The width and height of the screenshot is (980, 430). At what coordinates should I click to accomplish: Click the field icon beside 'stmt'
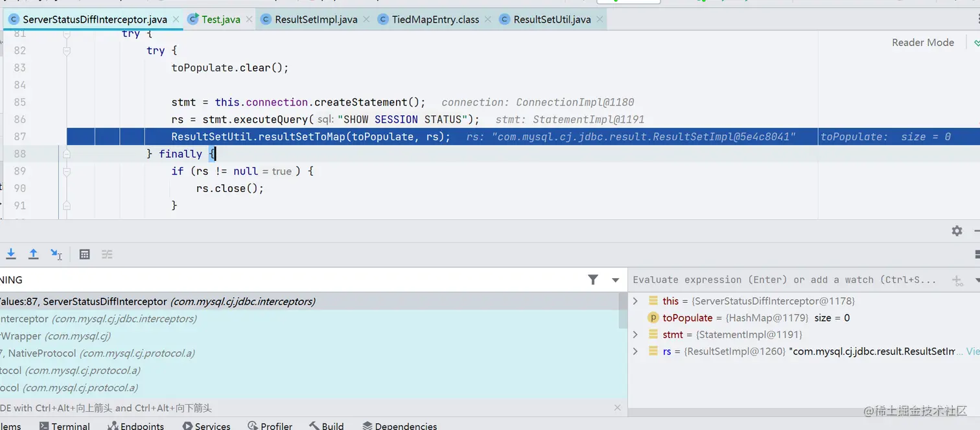point(653,335)
